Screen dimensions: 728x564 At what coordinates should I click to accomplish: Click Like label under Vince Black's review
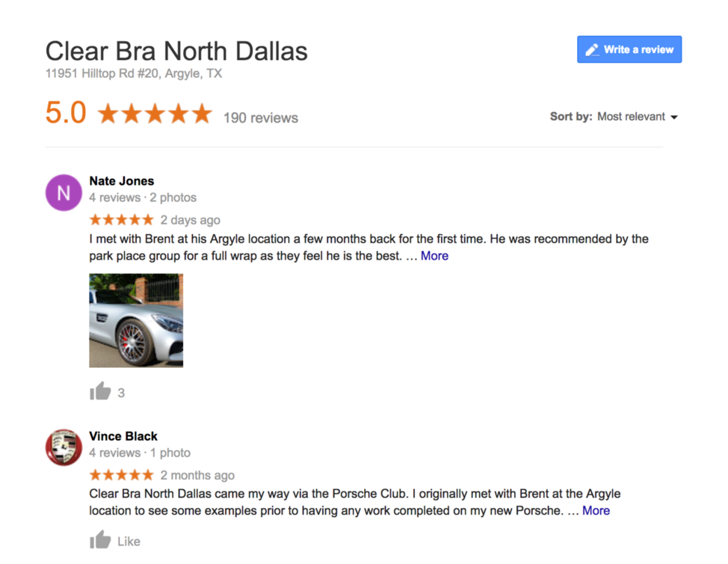[129, 542]
